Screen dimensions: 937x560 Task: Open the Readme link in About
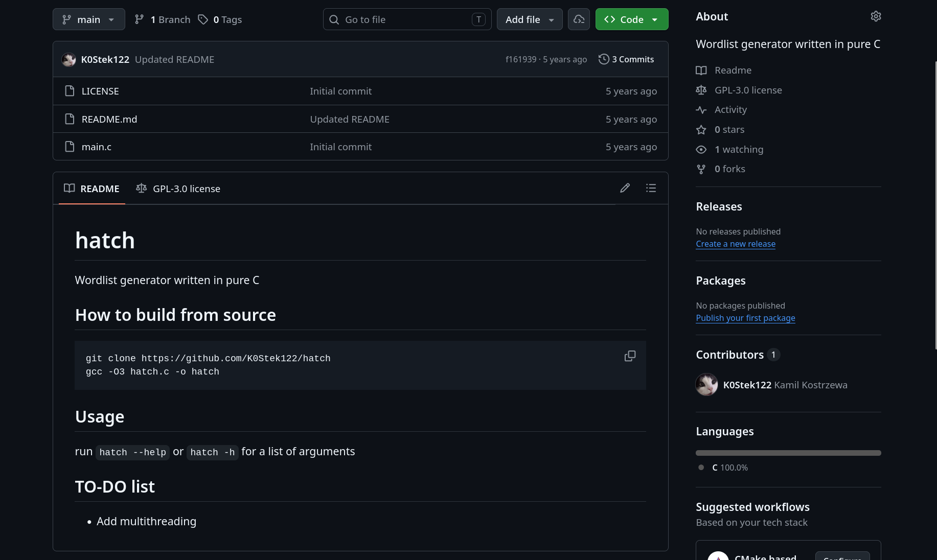[x=733, y=70]
